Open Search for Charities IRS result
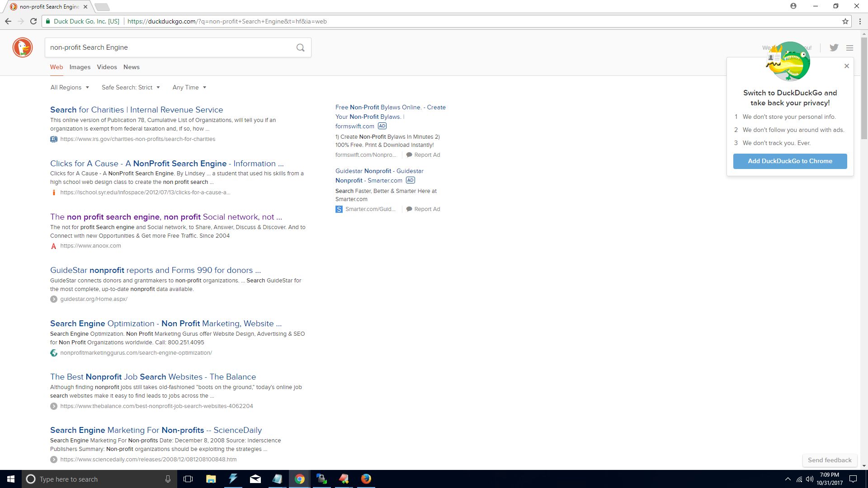Screen dimensions: 868x488 point(137,110)
